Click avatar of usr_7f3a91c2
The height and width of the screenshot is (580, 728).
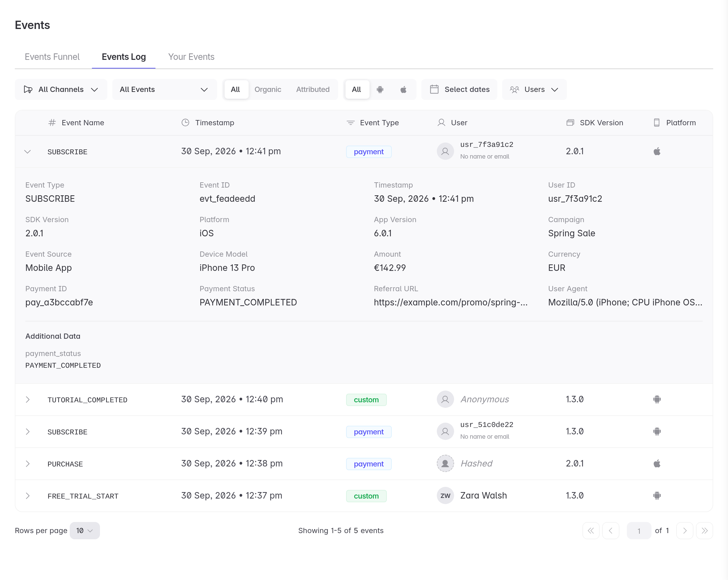[x=445, y=151]
